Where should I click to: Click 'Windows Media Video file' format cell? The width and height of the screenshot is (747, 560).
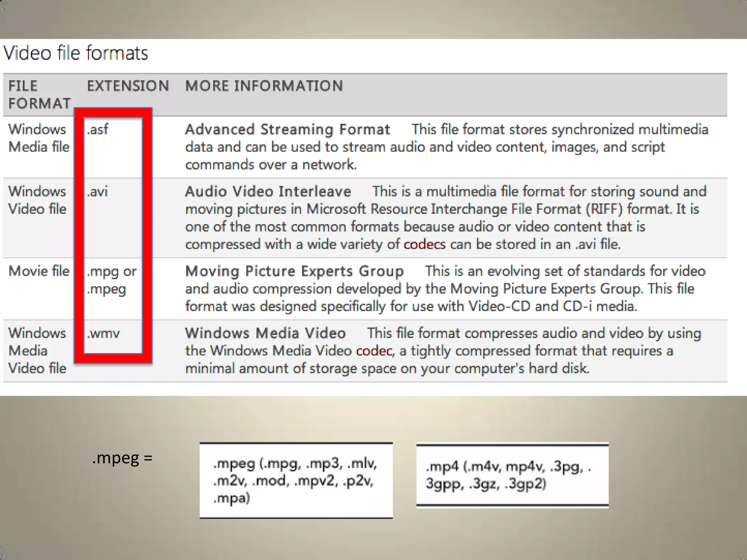point(37,351)
